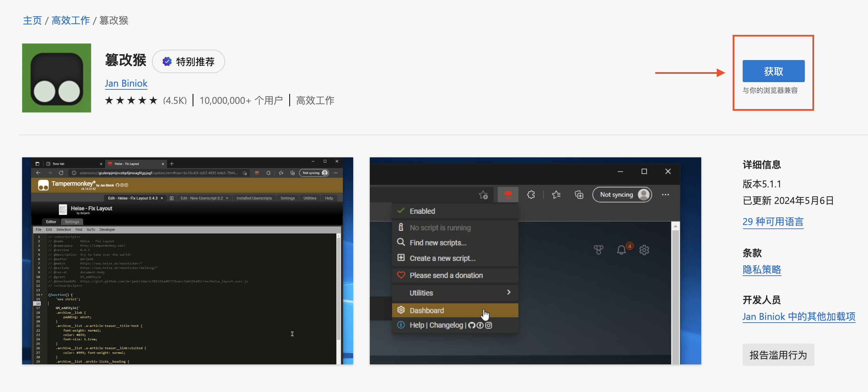The width and height of the screenshot is (868, 392).
Task: Click the Create a new script plus icon
Action: tap(401, 258)
